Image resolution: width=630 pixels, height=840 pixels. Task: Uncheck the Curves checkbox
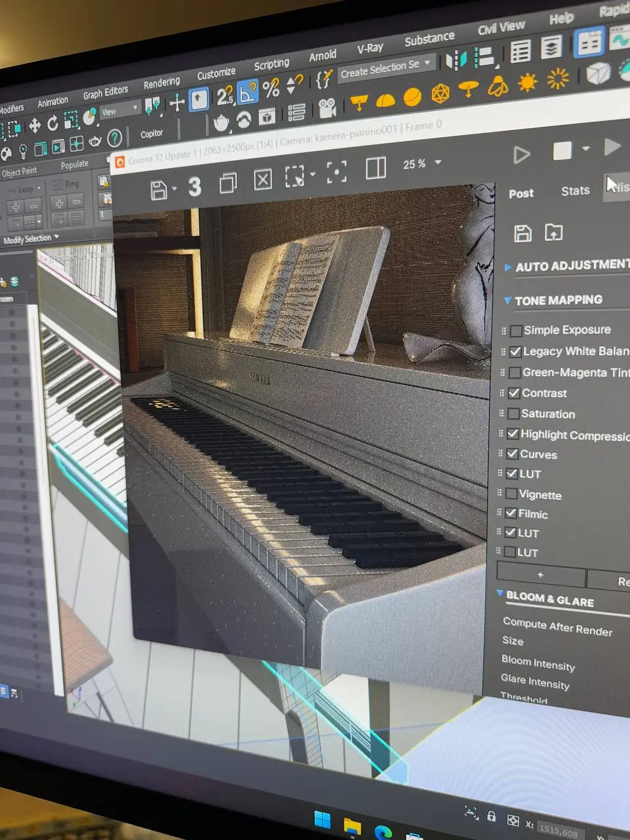[513, 453]
